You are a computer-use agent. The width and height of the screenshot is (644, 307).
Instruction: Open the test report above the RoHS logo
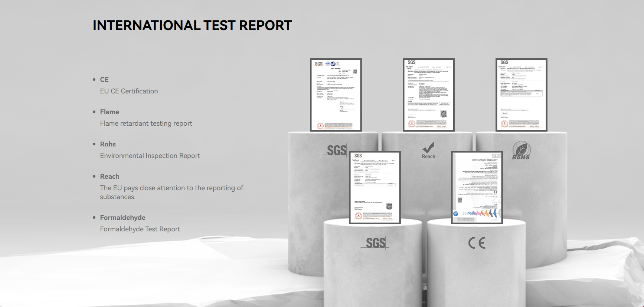click(522, 95)
